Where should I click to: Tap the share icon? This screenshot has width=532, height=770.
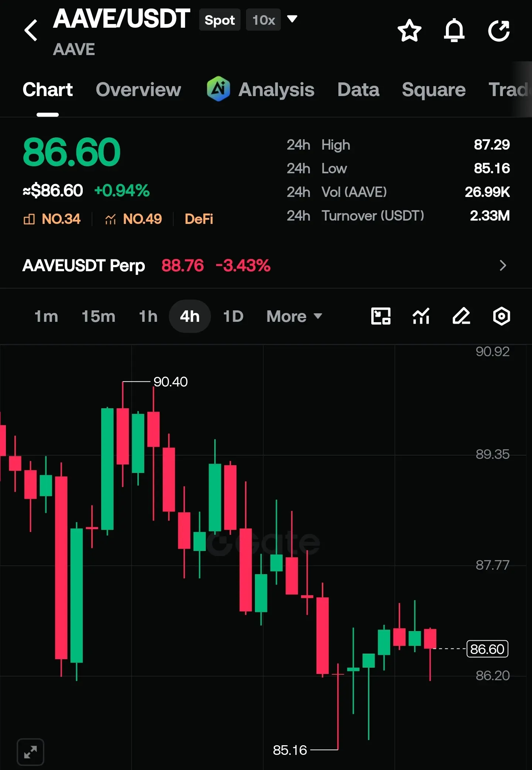pyautogui.click(x=499, y=30)
